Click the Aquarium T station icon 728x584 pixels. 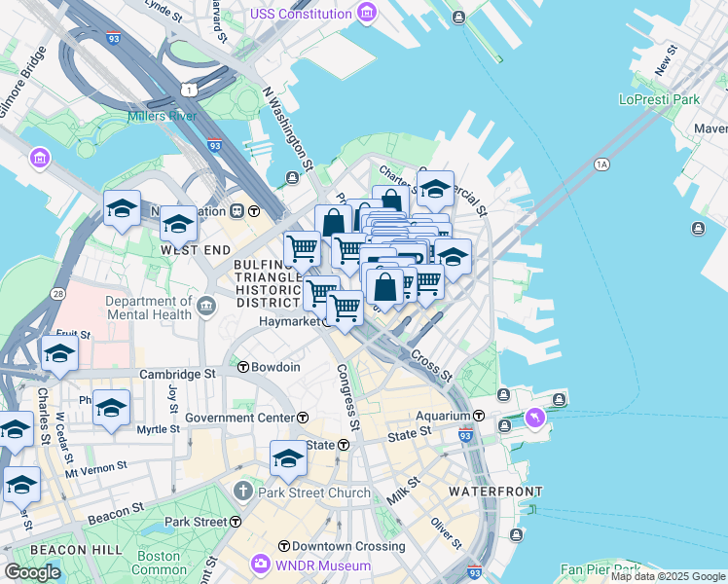tap(479, 416)
